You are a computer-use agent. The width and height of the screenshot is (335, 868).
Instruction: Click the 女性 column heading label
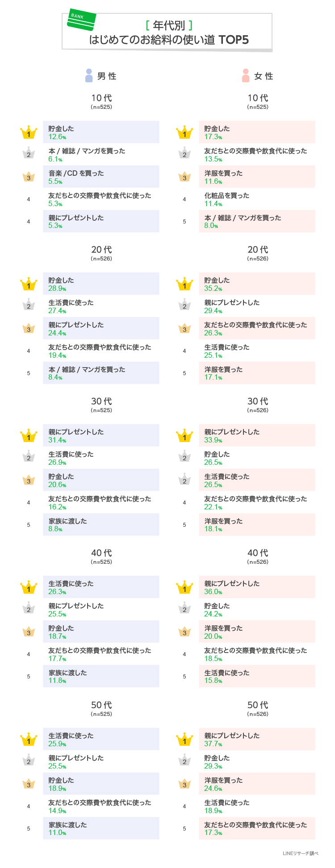[x=264, y=76]
